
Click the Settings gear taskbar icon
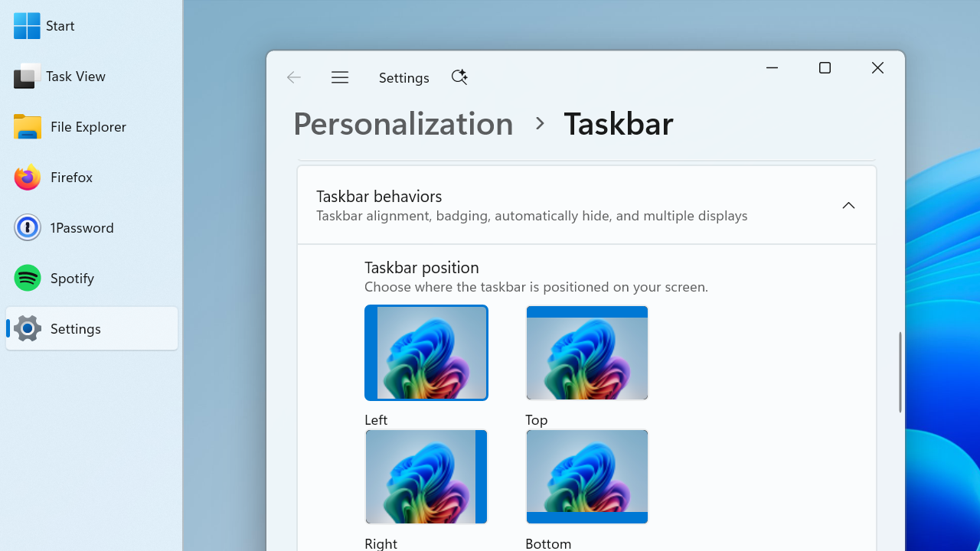(27, 328)
